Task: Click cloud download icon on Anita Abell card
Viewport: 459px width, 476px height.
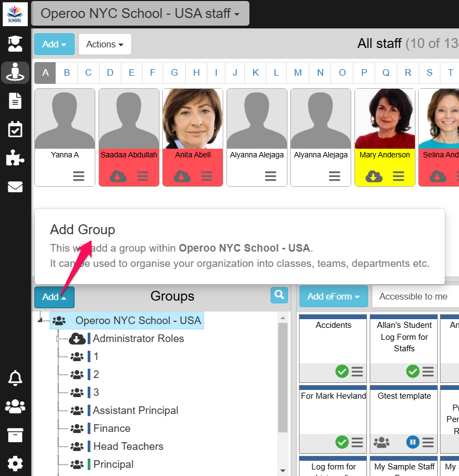Action: pyautogui.click(x=182, y=176)
